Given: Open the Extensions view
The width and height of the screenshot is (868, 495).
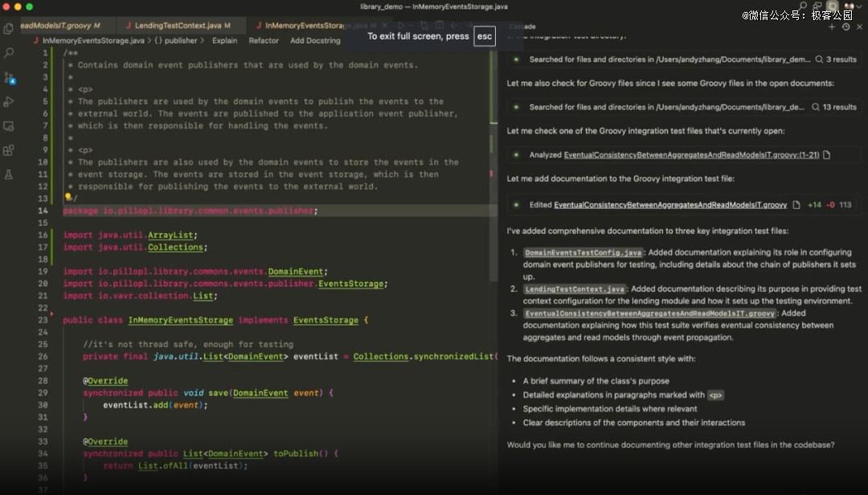Looking at the screenshot, I should tap(8, 150).
